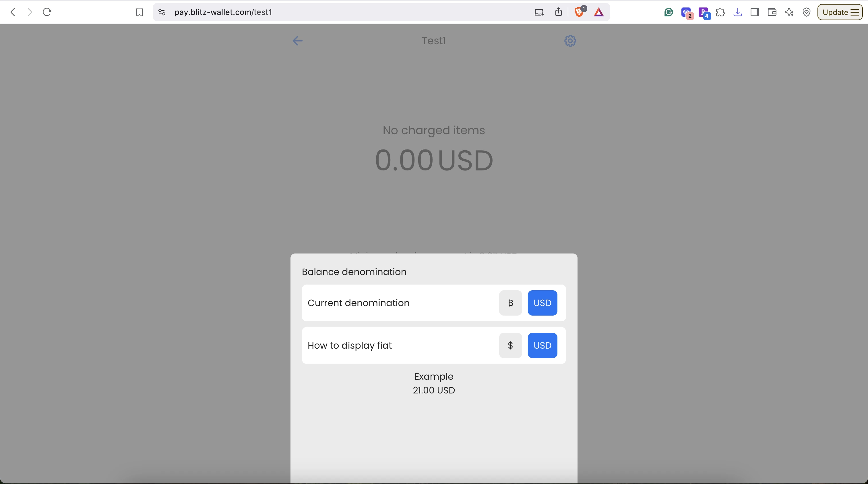Viewport: 868px width, 484px height.
Task: Toggle the sidebar panel open
Action: point(755,12)
